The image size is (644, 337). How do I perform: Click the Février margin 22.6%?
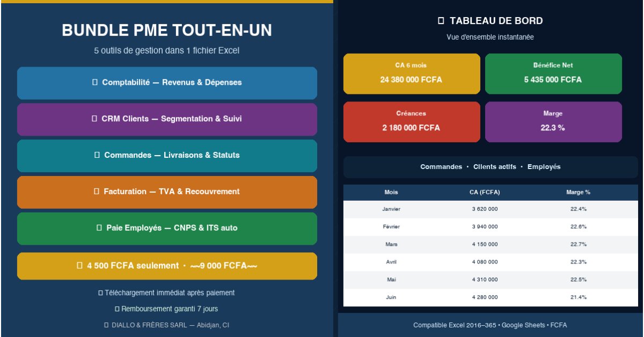[x=579, y=227]
